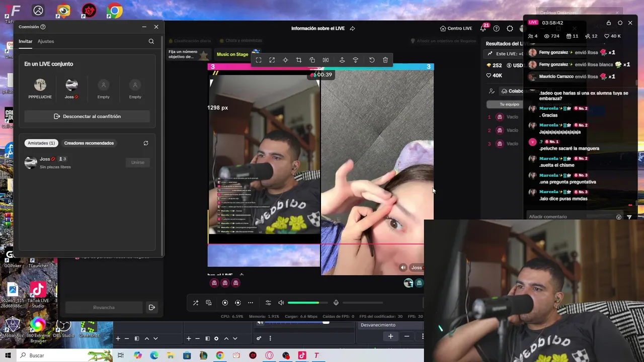Open the help question mark in top bar
The width and height of the screenshot is (644, 362).
click(x=497, y=29)
